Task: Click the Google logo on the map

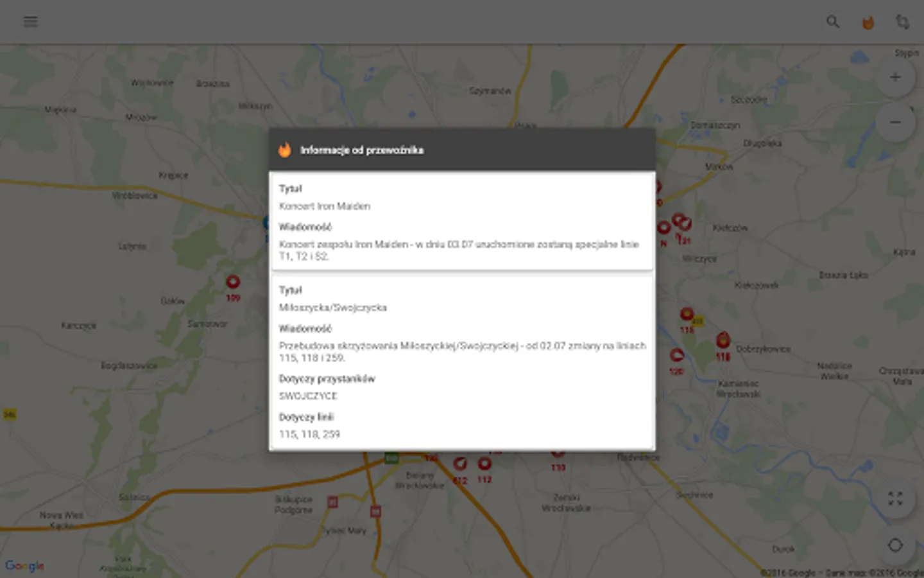Action: pyautogui.click(x=25, y=566)
